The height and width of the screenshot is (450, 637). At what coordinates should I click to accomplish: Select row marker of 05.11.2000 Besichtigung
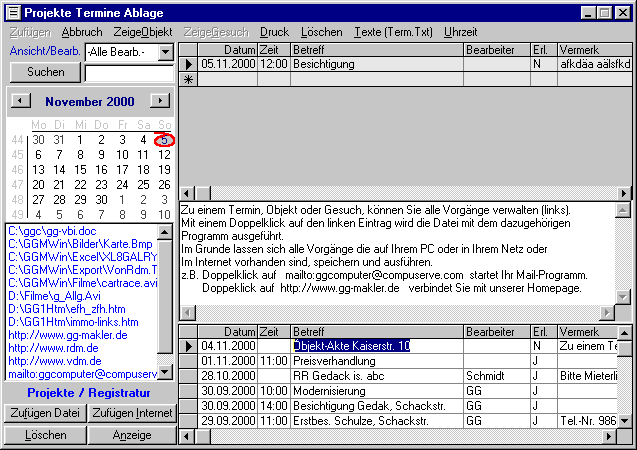coord(188,64)
